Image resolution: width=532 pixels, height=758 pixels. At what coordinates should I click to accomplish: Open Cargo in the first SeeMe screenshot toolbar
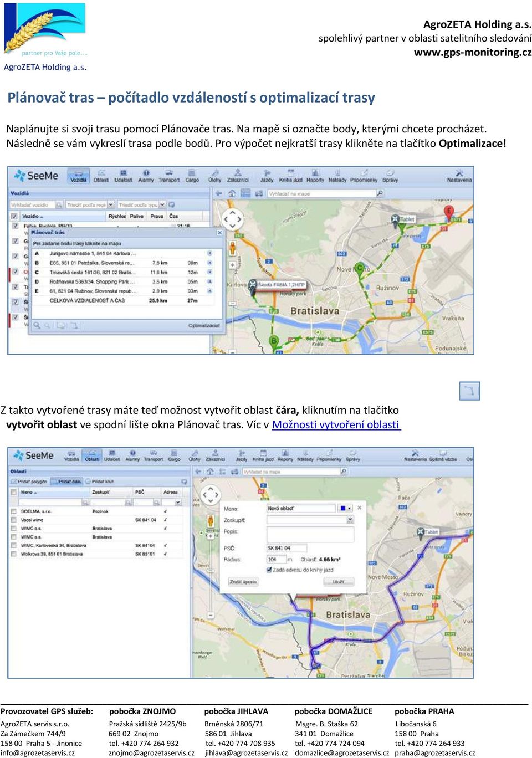click(x=192, y=176)
